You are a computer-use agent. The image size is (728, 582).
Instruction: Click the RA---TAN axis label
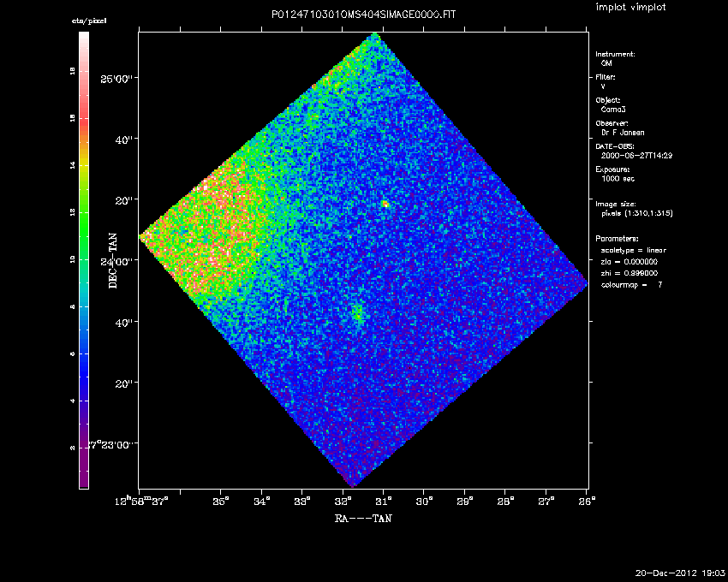tap(364, 518)
